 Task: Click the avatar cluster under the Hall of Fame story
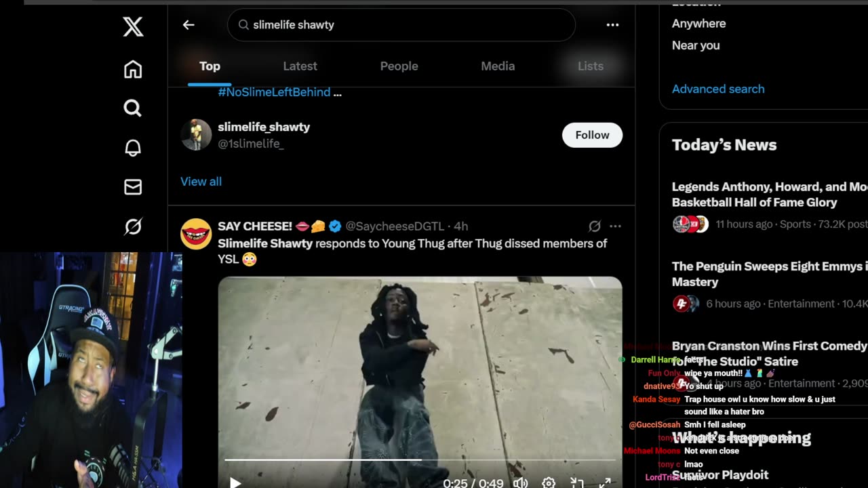pos(690,224)
